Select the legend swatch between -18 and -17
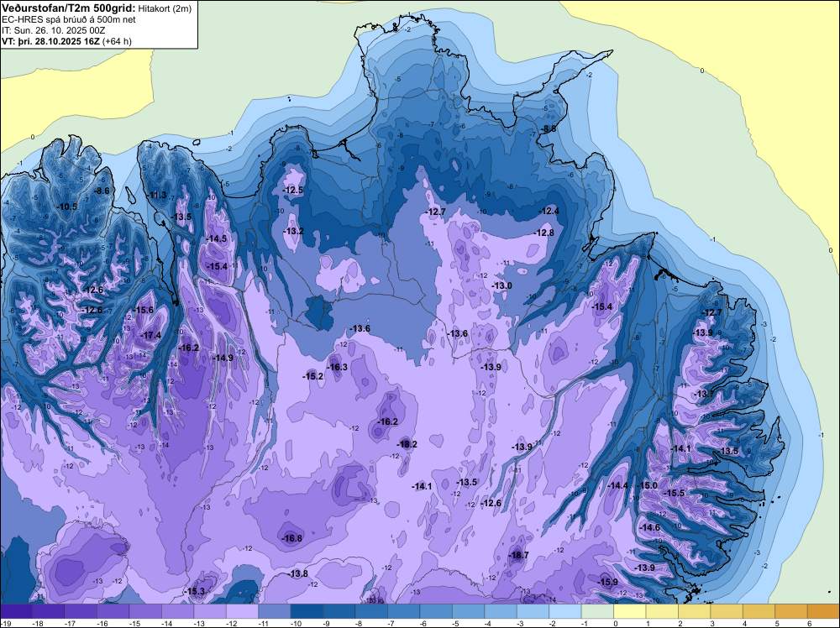The height and width of the screenshot is (628, 840). point(48,611)
